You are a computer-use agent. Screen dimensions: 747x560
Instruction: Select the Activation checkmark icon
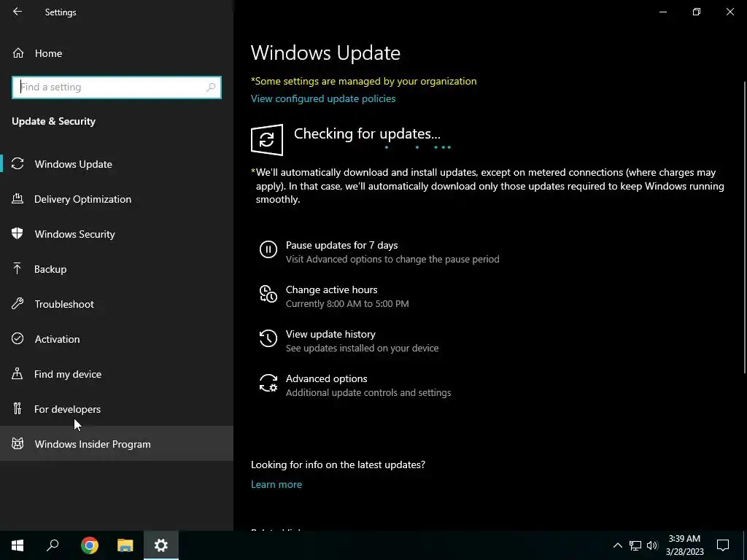coord(18,338)
